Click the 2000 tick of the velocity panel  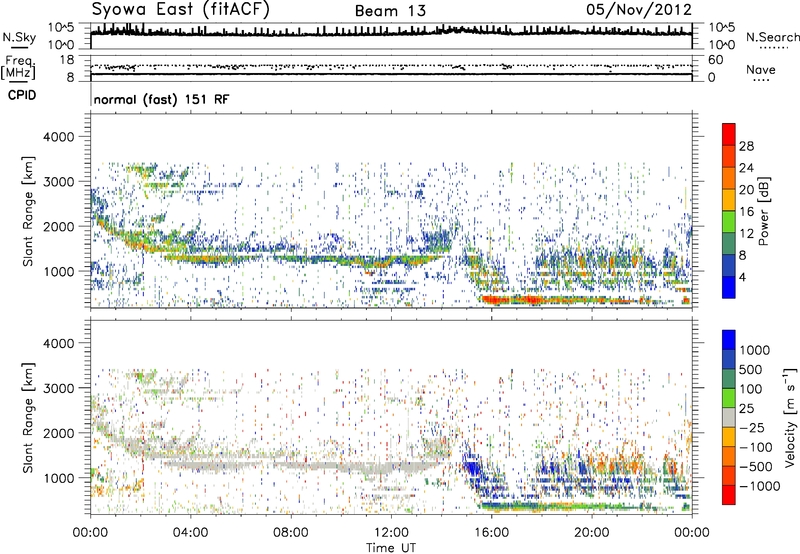pyautogui.click(x=58, y=433)
